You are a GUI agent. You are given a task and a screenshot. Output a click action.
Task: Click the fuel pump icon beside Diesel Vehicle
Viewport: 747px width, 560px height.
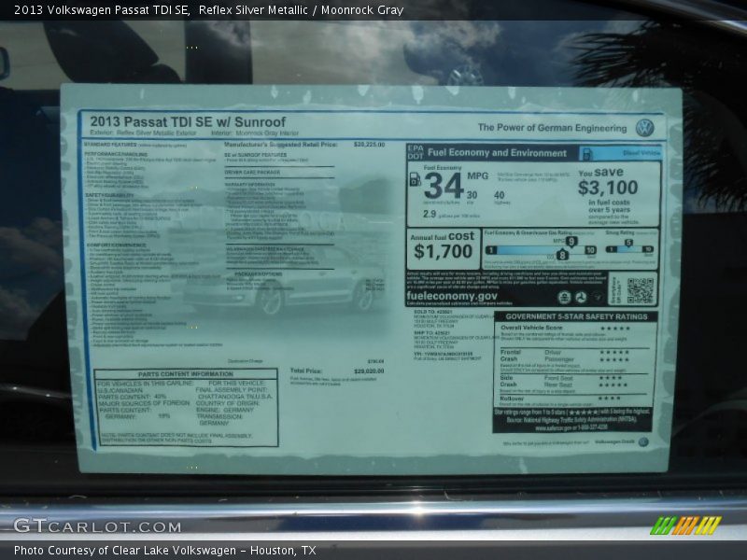coord(587,154)
